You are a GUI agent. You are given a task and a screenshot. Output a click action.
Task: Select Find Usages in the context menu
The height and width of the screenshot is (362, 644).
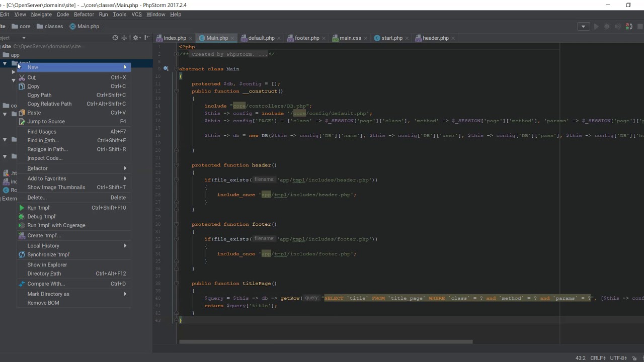pos(74,132)
